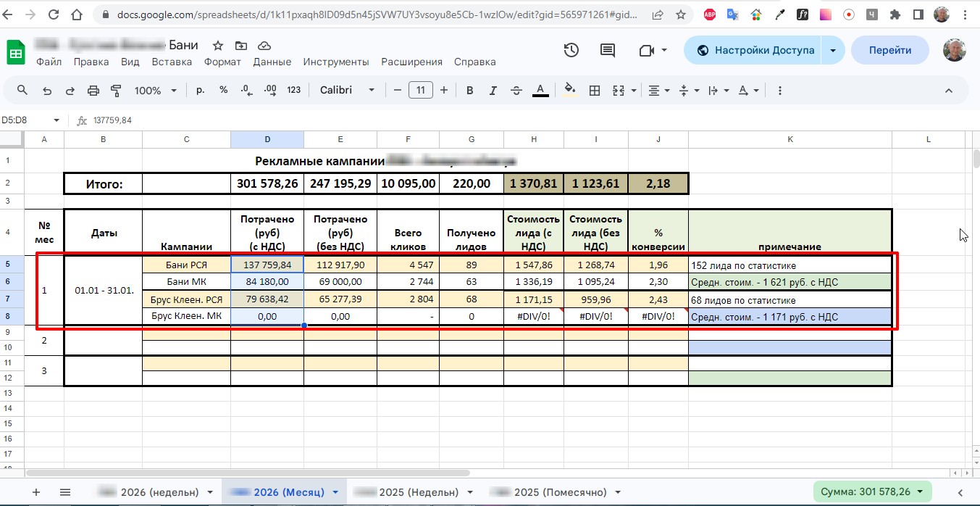Click the print icon in toolbar
Screen dimensions: 980x506
pyautogui.click(x=93, y=91)
